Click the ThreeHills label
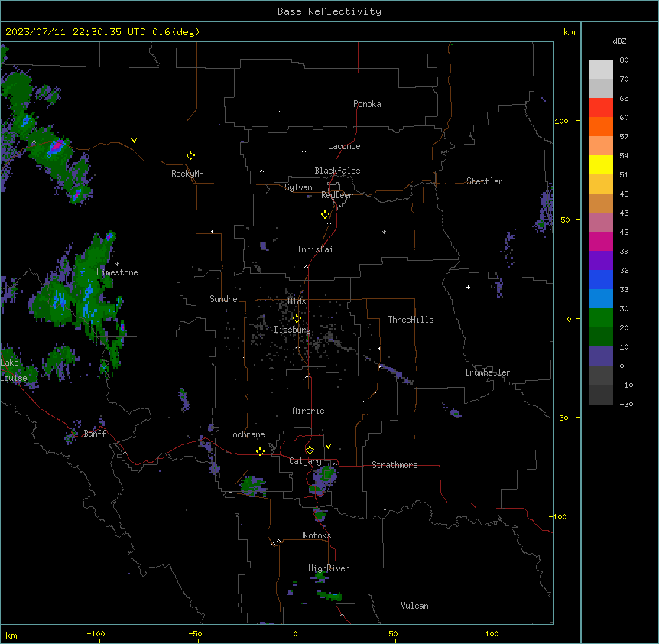This screenshot has height=644, width=659. coord(411,320)
